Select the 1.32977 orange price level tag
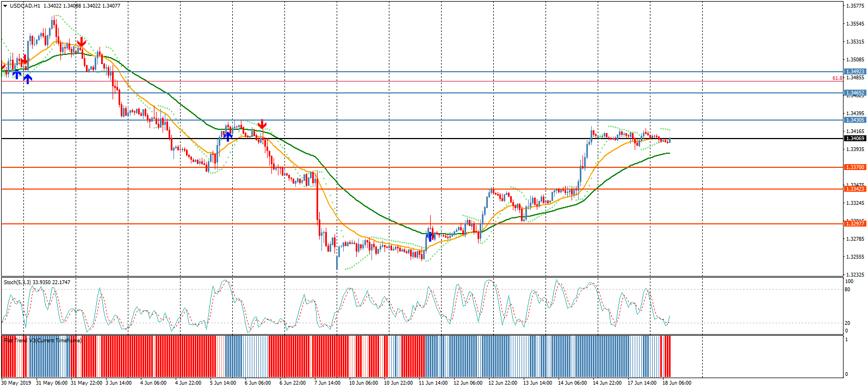 (x=854, y=224)
